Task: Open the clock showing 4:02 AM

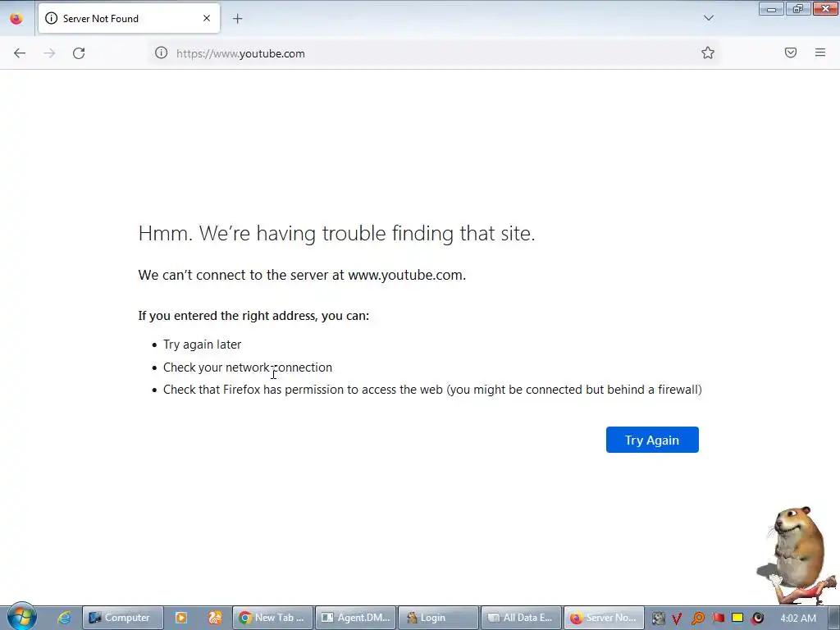Action: click(798, 619)
